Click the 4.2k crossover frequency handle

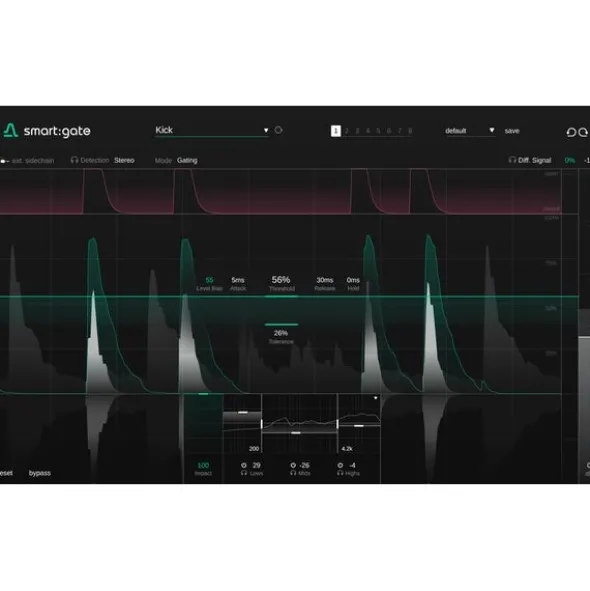[337, 424]
